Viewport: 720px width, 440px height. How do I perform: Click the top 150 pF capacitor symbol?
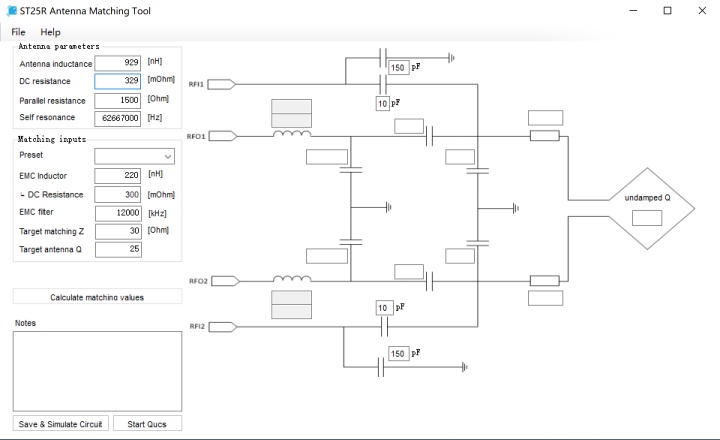click(383, 58)
